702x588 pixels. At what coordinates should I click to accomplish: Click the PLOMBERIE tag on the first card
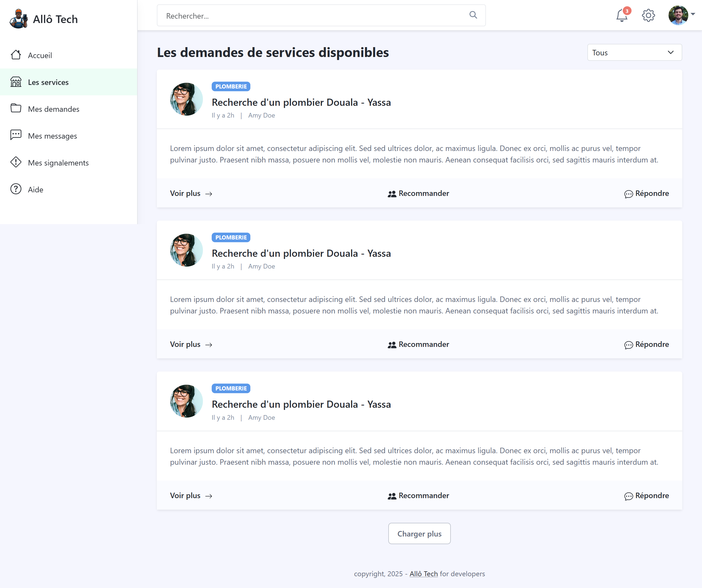tap(231, 87)
